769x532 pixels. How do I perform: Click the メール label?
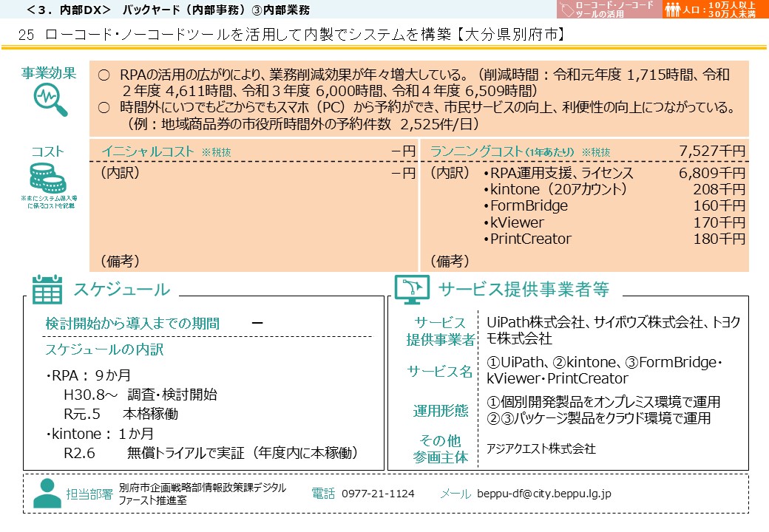pyautogui.click(x=455, y=494)
